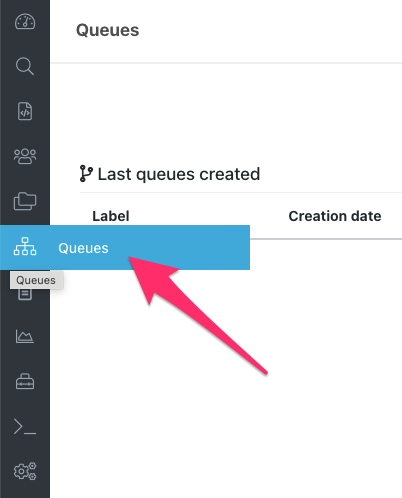Click the Last queues created heading

tap(179, 174)
